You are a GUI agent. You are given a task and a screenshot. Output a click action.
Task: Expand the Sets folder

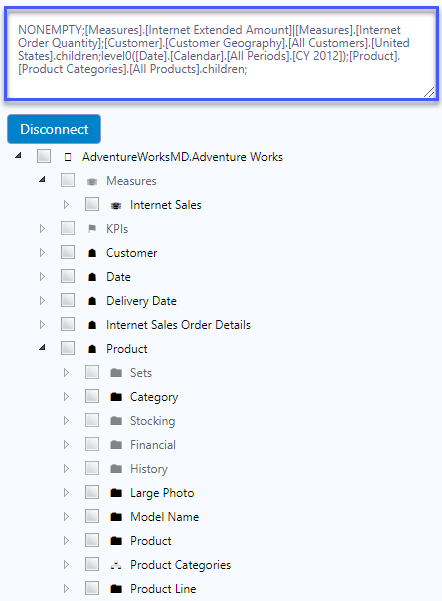pos(66,373)
